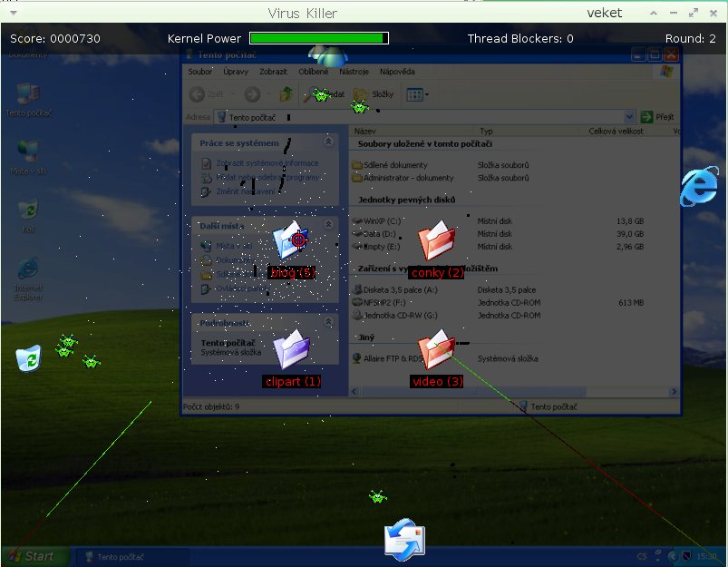Viewport: 728px width, 567px height.
Task: Click the horizontal scrollbar right arrow
Action: click(674, 392)
